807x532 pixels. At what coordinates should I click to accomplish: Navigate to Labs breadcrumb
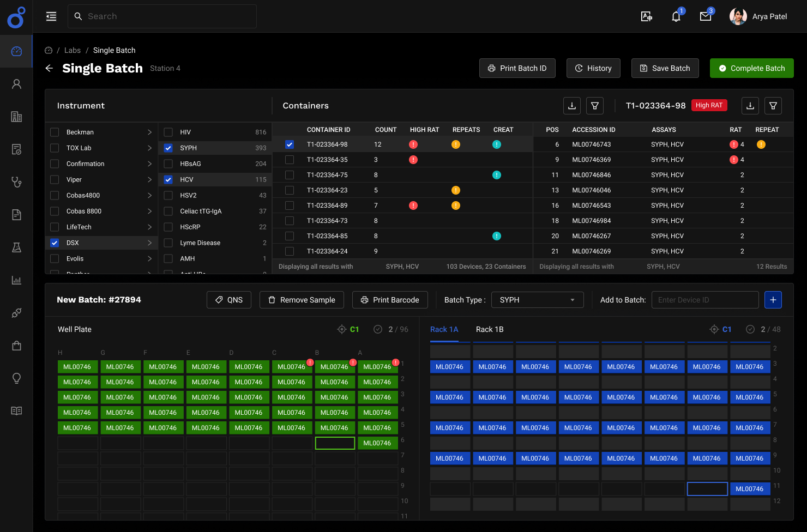point(73,50)
